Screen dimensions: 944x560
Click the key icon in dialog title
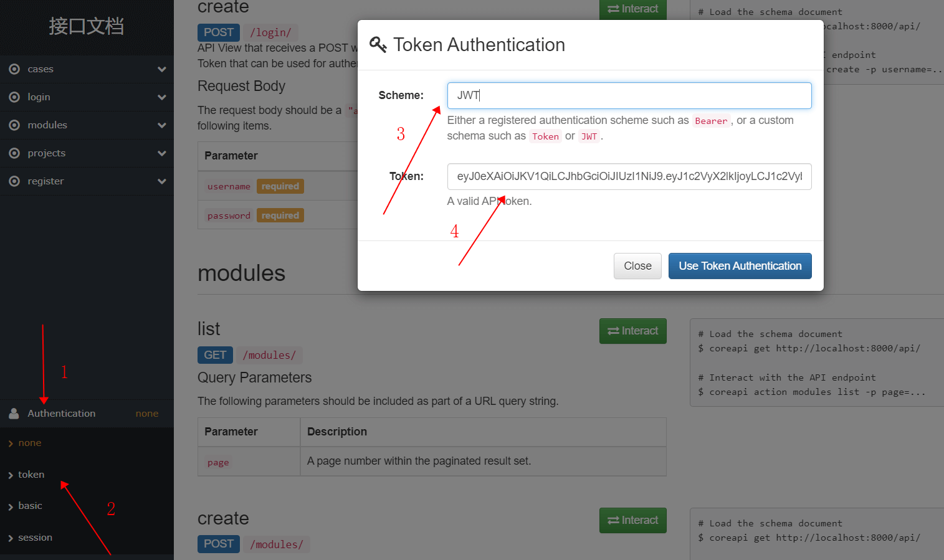pos(378,45)
